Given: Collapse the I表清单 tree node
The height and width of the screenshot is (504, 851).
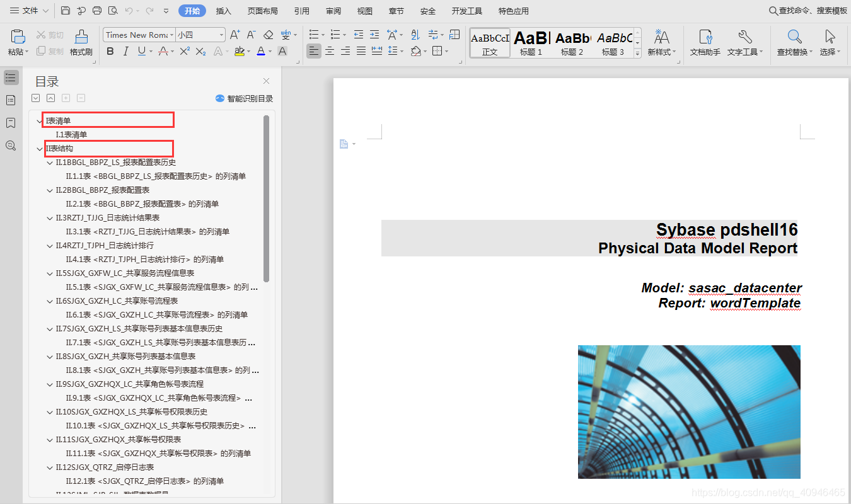Looking at the screenshot, I should click(x=40, y=121).
